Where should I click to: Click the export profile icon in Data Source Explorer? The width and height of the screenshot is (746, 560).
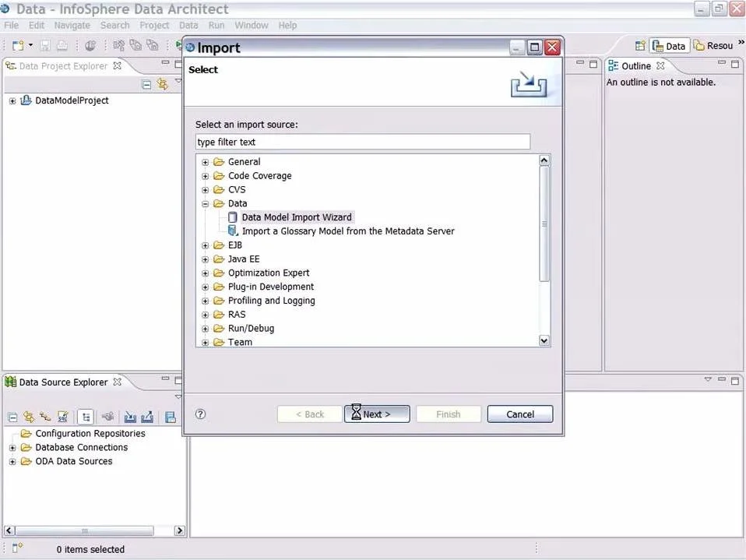point(146,417)
